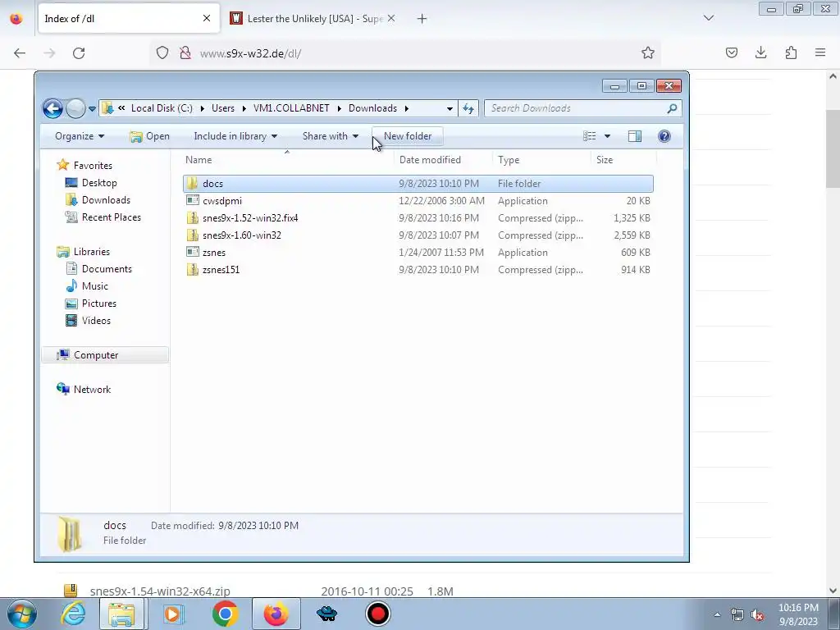The width and height of the screenshot is (840, 630).
Task: Select snes9x-1.52-win32.fix4 zip file
Action: click(x=418, y=218)
